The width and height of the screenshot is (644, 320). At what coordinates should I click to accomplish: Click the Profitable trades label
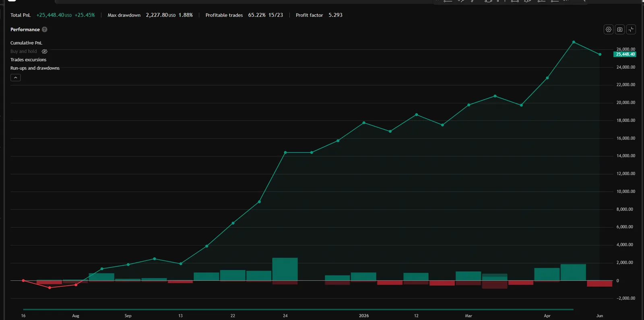(x=224, y=15)
